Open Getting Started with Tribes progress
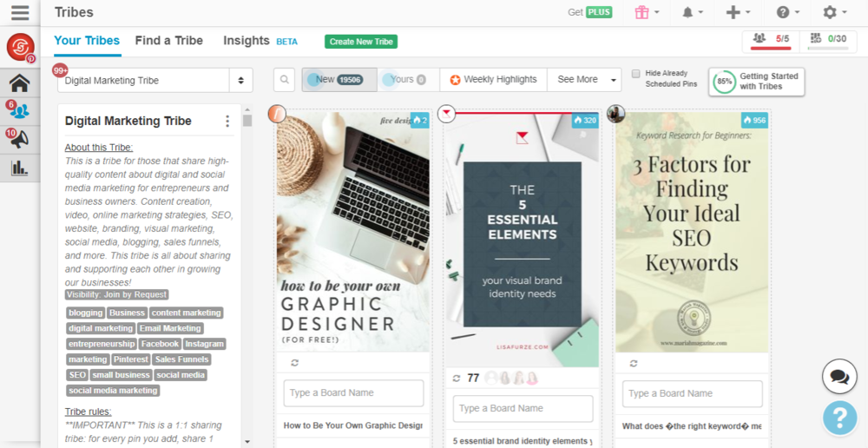The image size is (868, 448). tap(756, 82)
